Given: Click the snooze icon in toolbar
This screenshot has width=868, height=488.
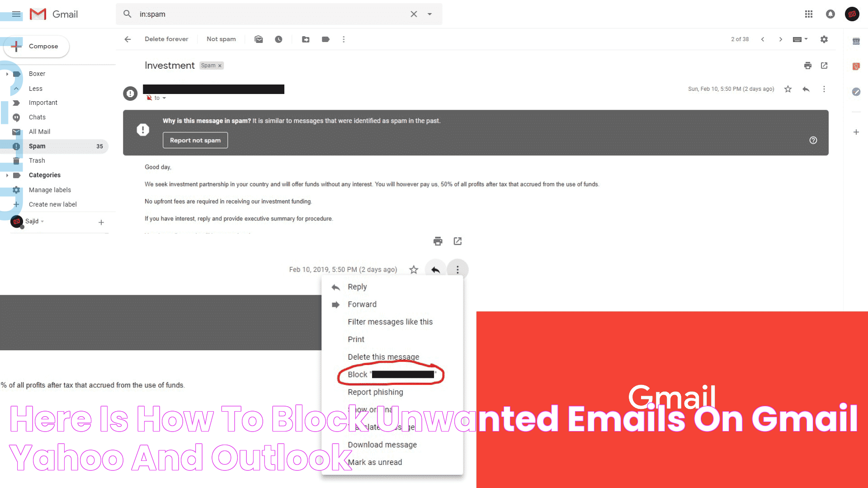Looking at the screenshot, I should (278, 39).
